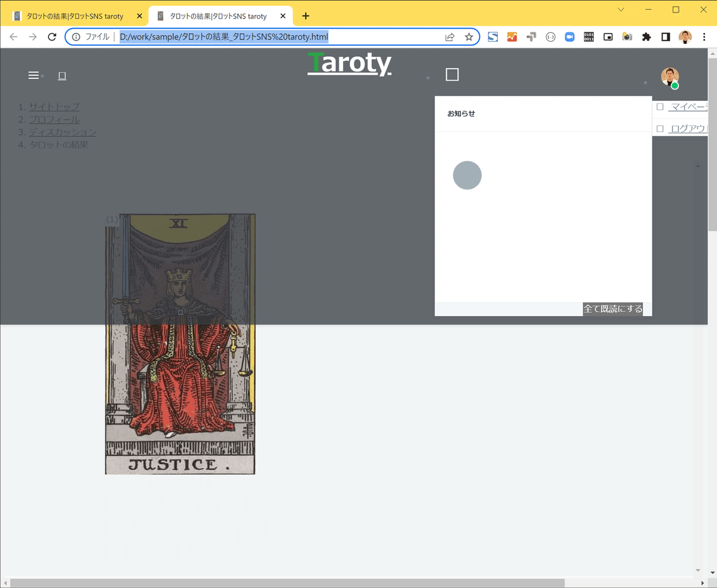
Task: Close the first browser tab
Action: tap(139, 16)
